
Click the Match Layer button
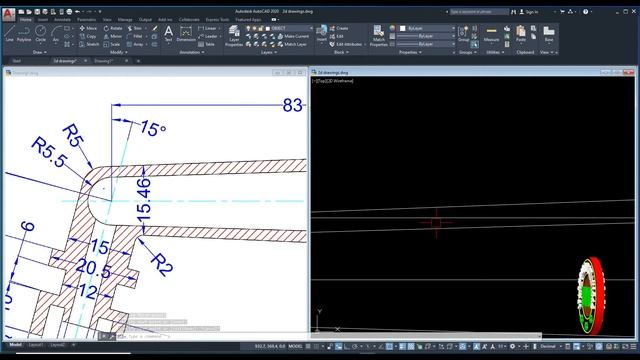(x=292, y=44)
